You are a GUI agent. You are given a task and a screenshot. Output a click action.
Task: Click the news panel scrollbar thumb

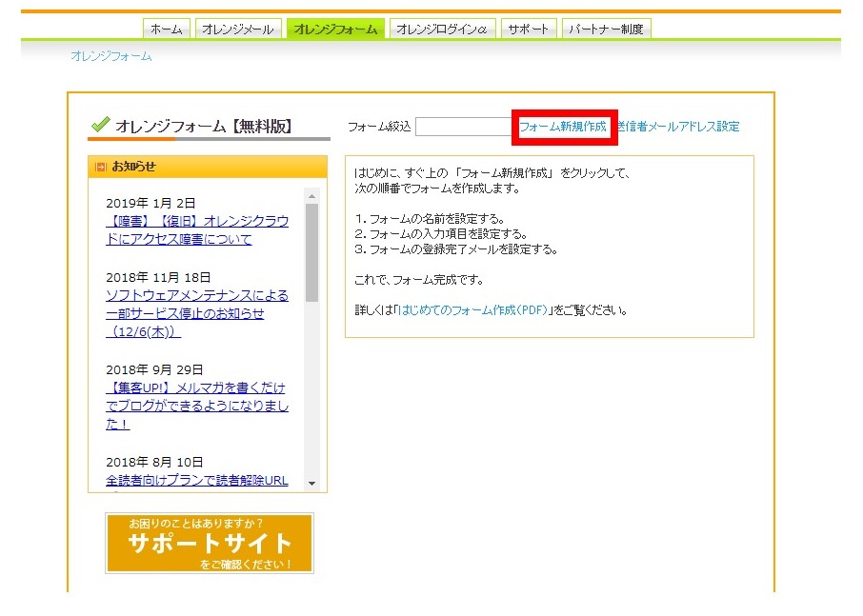coord(311,252)
